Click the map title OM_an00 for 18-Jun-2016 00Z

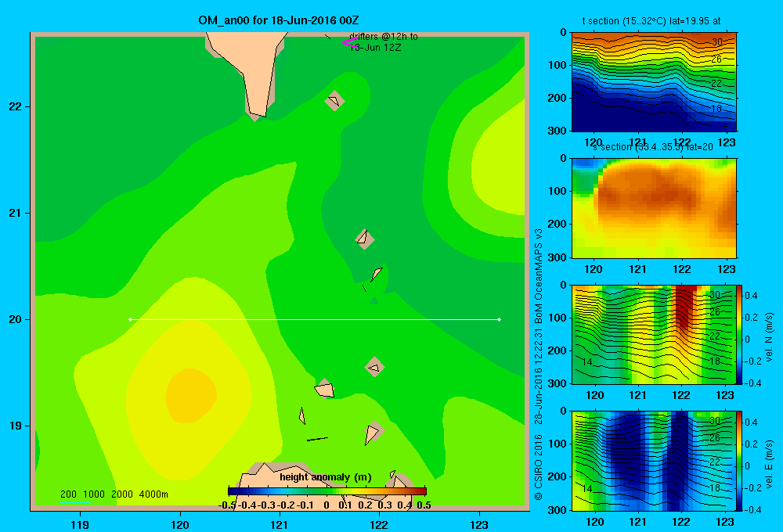click(278, 20)
